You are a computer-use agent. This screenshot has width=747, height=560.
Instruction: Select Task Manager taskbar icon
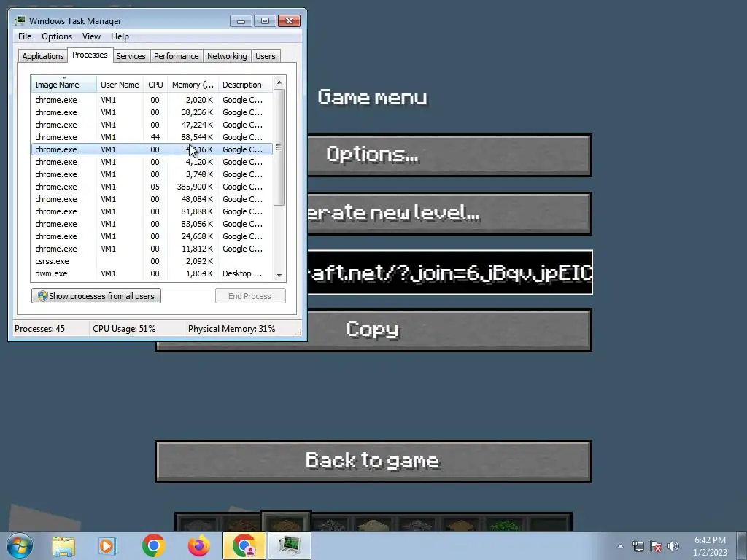click(289, 545)
